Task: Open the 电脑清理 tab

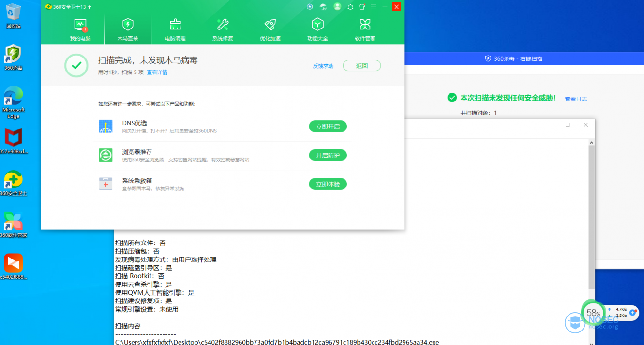Action: (x=175, y=30)
